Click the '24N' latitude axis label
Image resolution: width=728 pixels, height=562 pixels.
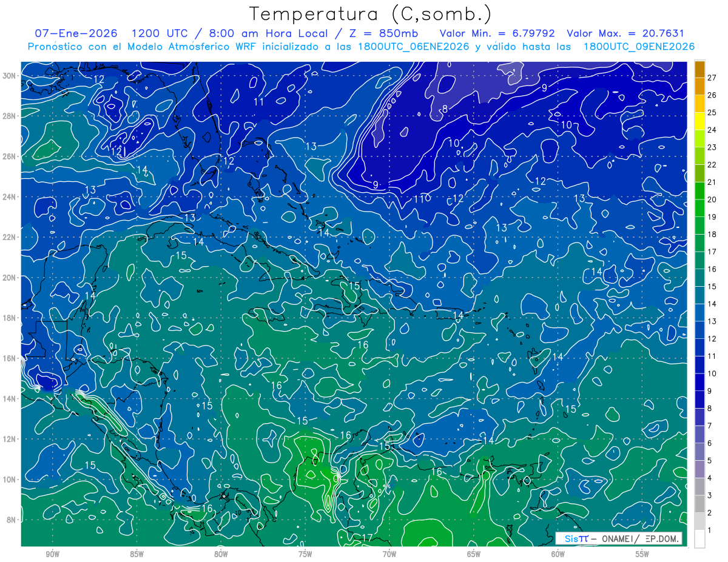click(10, 196)
